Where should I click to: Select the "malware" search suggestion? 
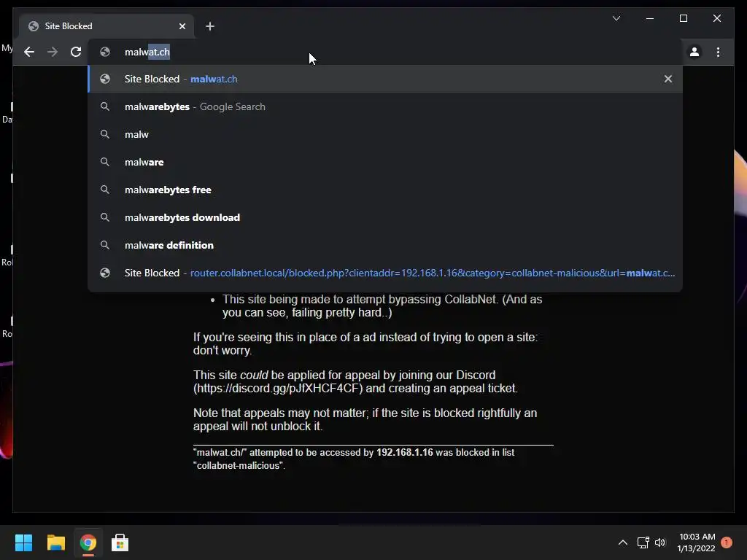click(385, 162)
